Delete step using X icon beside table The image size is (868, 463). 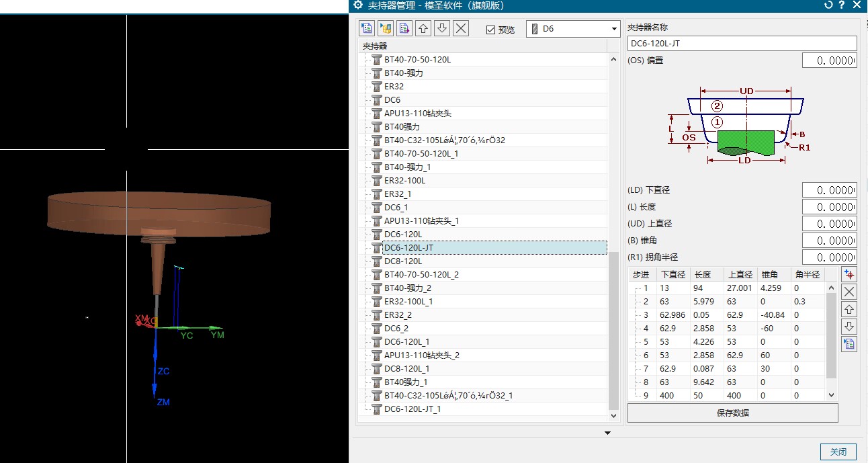point(850,292)
